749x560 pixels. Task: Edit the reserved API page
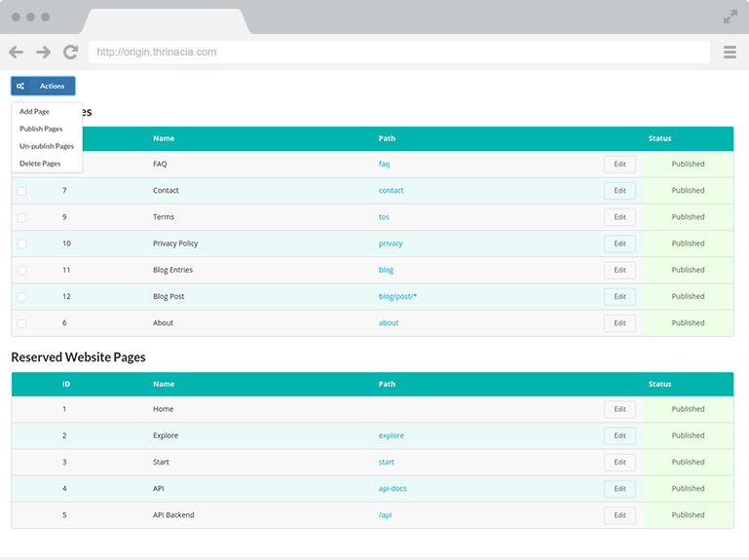click(x=619, y=489)
